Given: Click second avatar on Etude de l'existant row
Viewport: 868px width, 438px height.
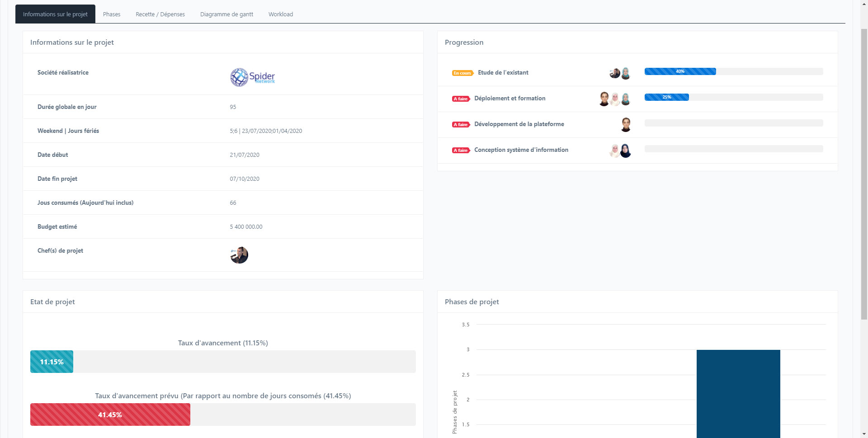Looking at the screenshot, I should click(x=626, y=73).
